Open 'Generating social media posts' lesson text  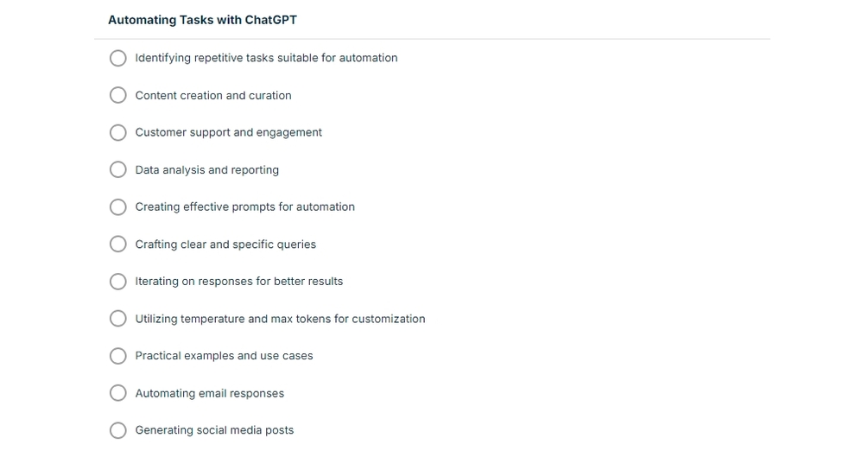[215, 430]
